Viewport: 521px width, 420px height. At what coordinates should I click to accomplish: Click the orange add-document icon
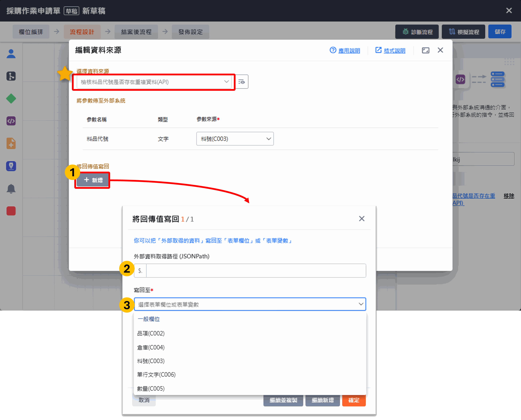pos(11,143)
